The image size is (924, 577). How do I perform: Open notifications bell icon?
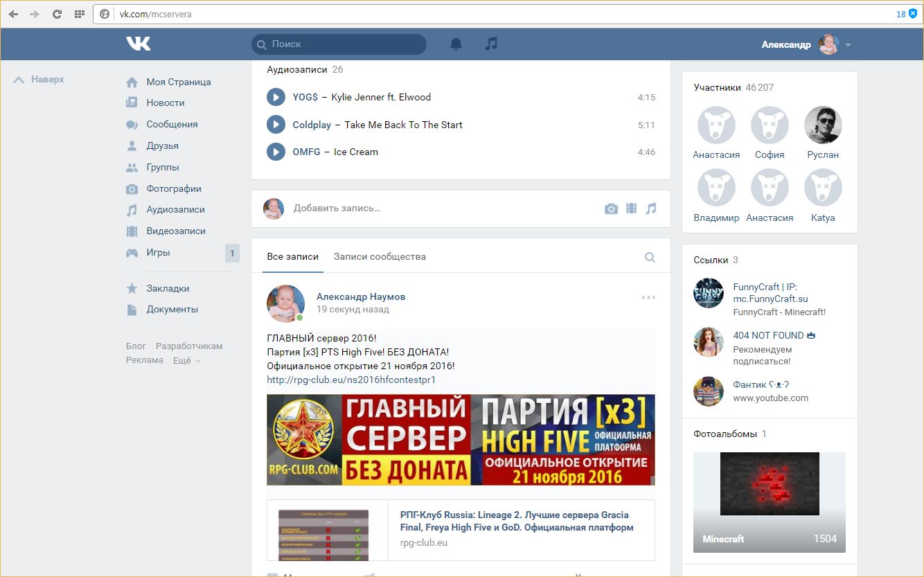pyautogui.click(x=456, y=44)
